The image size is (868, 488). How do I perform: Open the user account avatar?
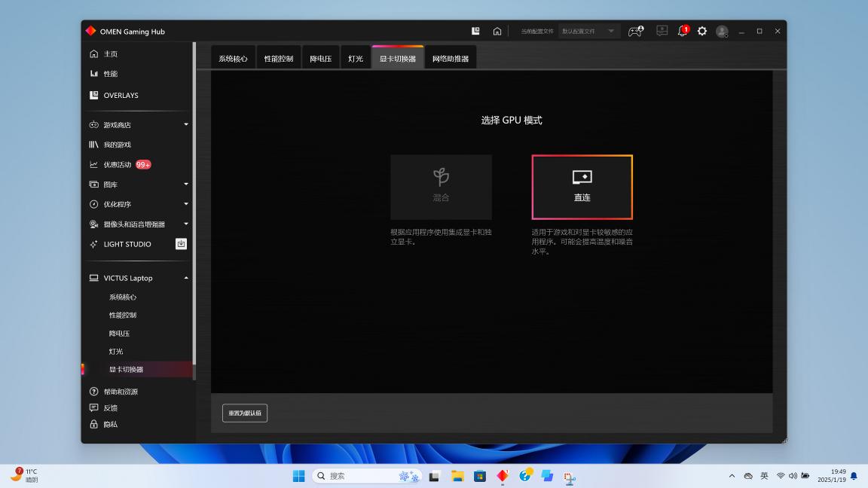click(x=722, y=31)
